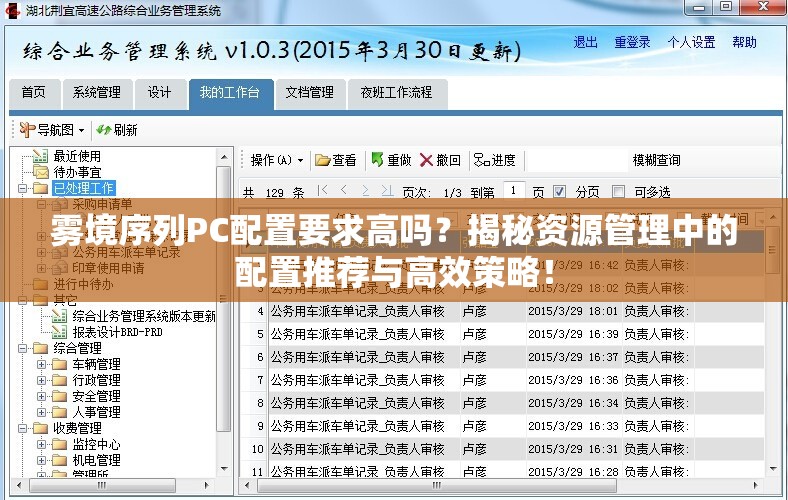
Task: Open the 设计 tab
Action: click(x=159, y=93)
